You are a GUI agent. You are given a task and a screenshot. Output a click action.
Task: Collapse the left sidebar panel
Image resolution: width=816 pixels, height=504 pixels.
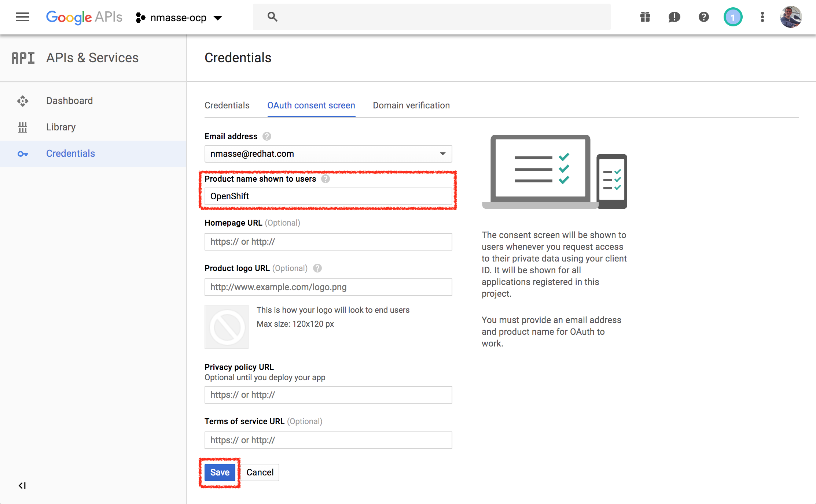(22, 486)
